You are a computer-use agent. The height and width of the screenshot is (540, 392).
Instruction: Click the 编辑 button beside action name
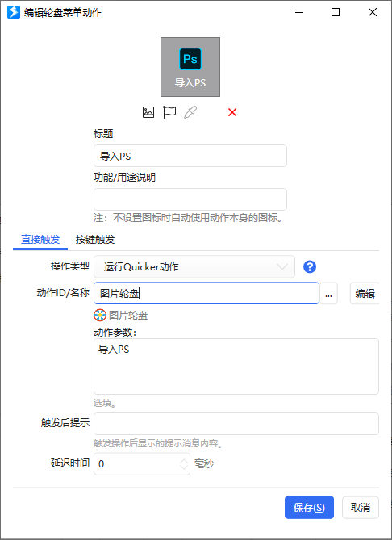[x=365, y=294]
